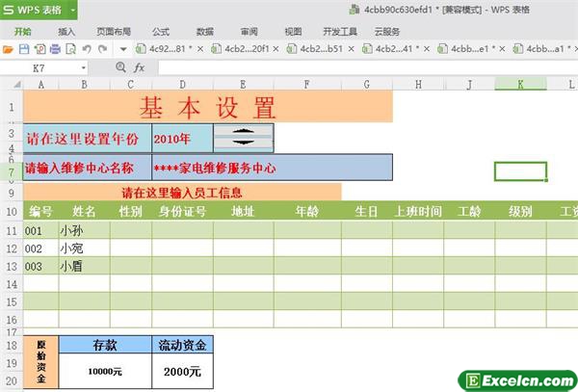Click the Name Box showing K7
This screenshot has height=392, width=578.
pyautogui.click(x=45, y=68)
